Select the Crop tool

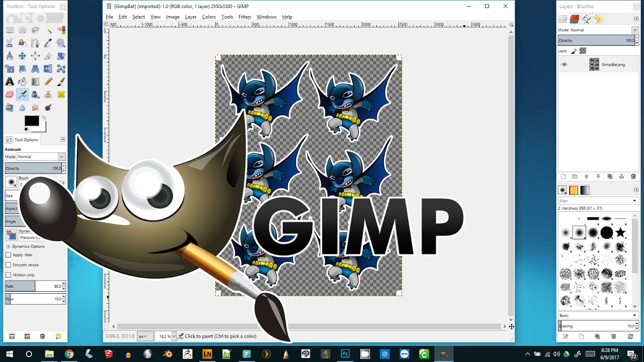tap(48, 56)
